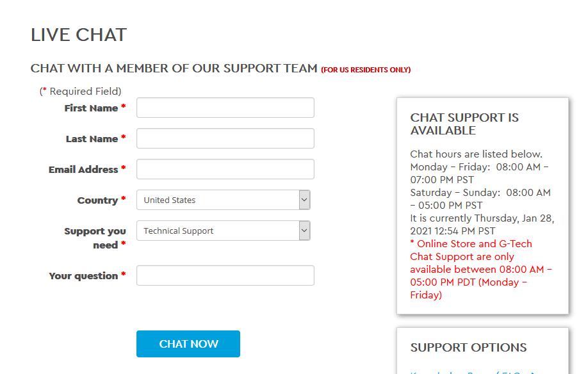Click the FOR US RESIDENTS ONLY red notice
The height and width of the screenshot is (374, 588).
point(366,70)
